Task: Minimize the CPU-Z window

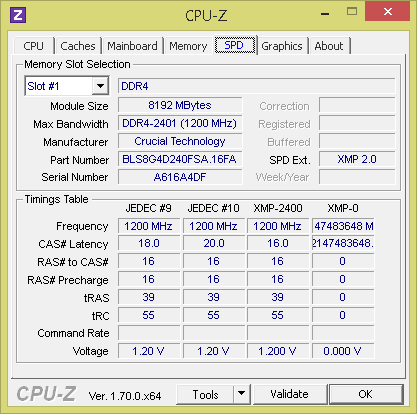Action: (x=325, y=14)
